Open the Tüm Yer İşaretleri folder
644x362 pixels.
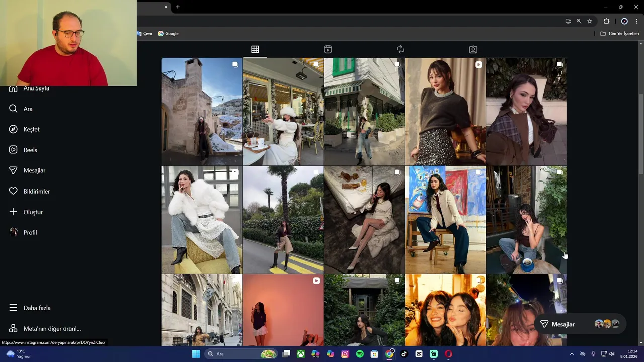point(620,34)
